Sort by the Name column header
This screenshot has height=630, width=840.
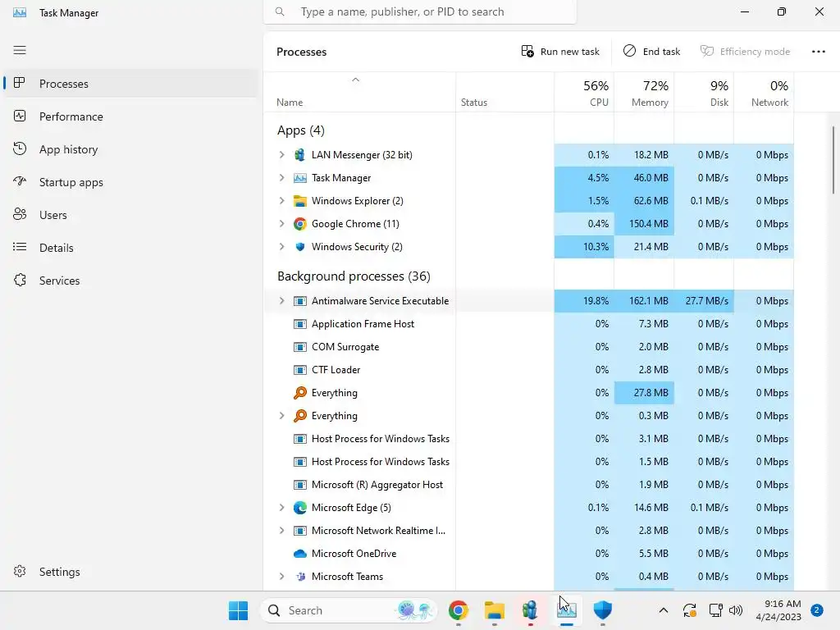click(359, 92)
